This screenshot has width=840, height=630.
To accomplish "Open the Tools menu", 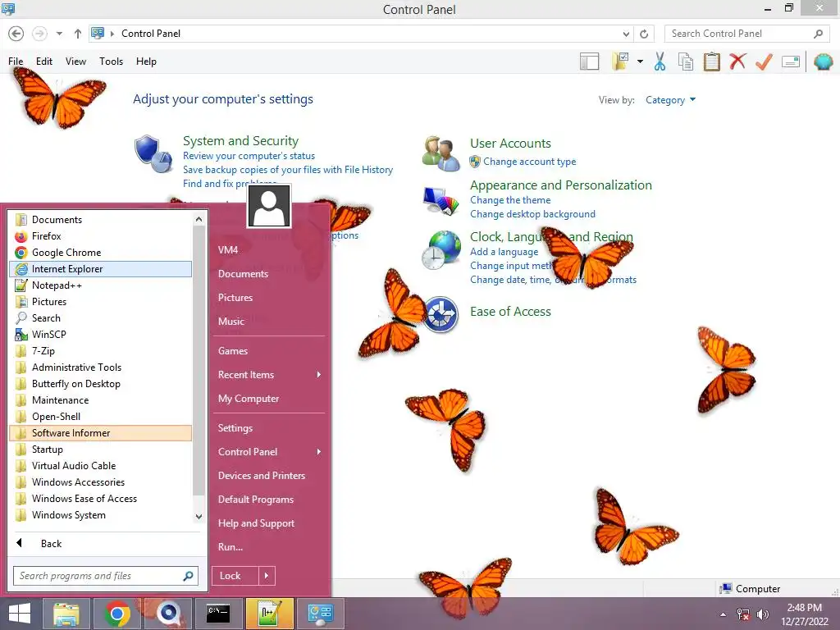I will coord(111,61).
